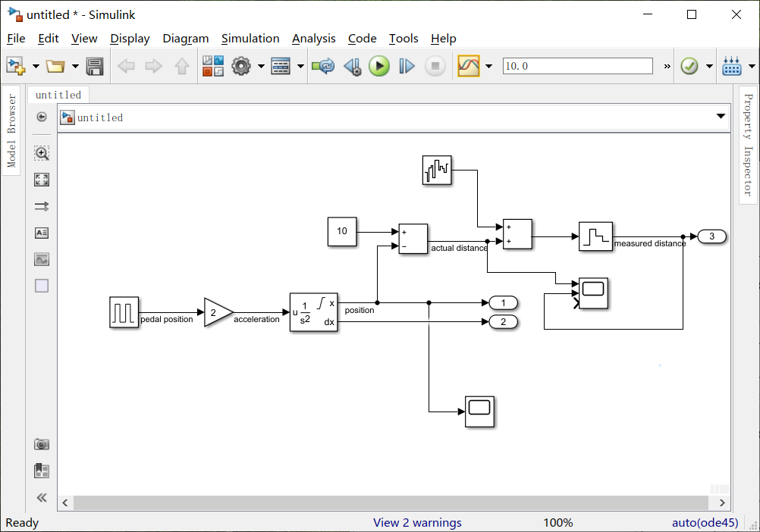Open Model Configuration Parameters gear icon
The height and width of the screenshot is (532, 760).
coord(241,65)
